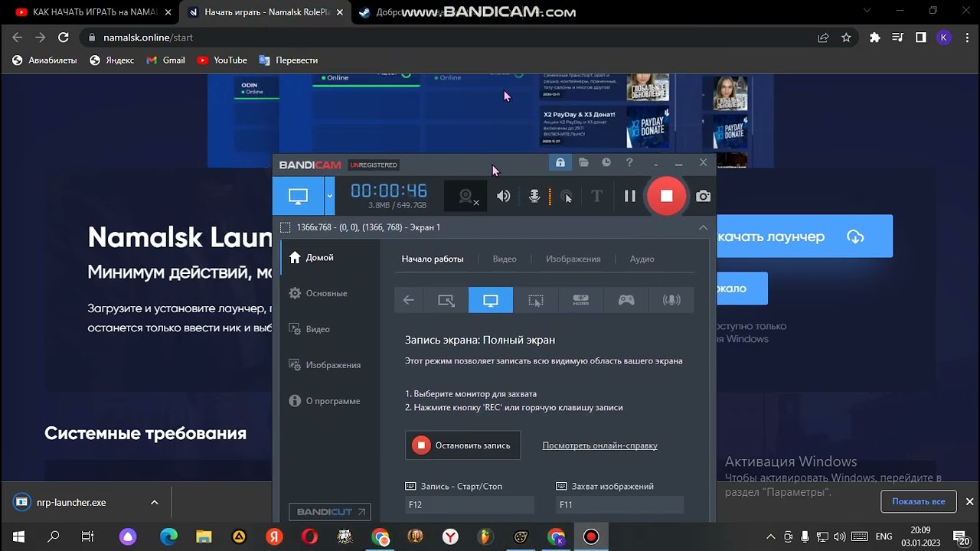Select the around-mouse recording mode
The height and width of the screenshot is (551, 980).
(536, 300)
